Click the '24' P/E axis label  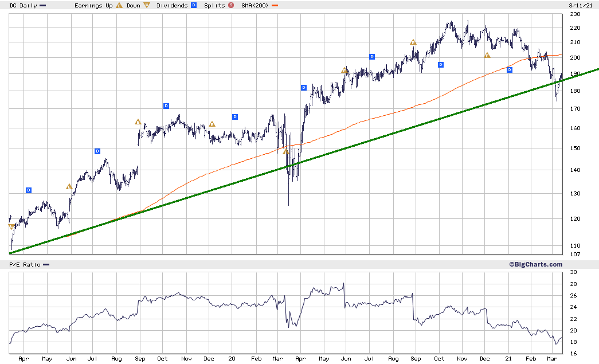tap(573, 307)
